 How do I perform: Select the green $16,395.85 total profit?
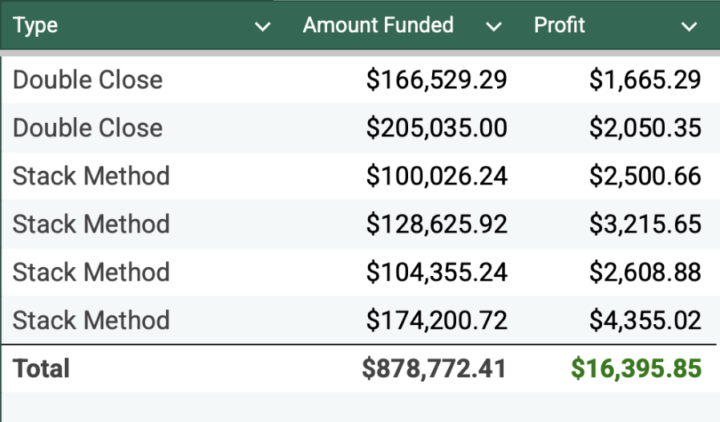(636, 368)
